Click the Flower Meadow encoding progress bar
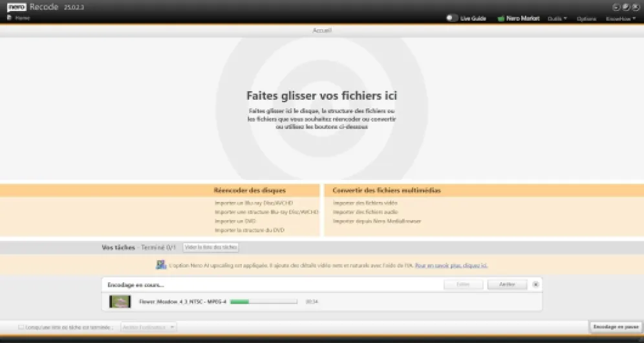The image size is (644, 343). [x=264, y=302]
